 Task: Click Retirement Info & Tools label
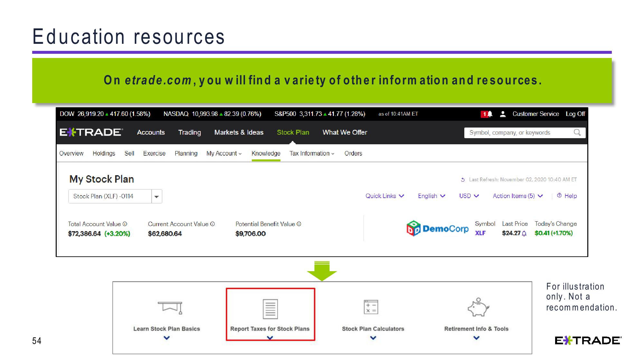coord(477,329)
